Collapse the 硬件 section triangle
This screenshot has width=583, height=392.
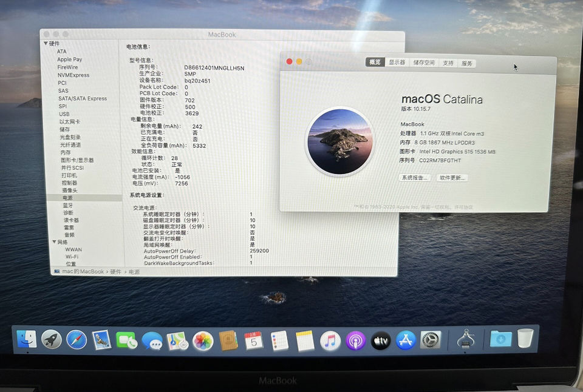pyautogui.click(x=46, y=44)
